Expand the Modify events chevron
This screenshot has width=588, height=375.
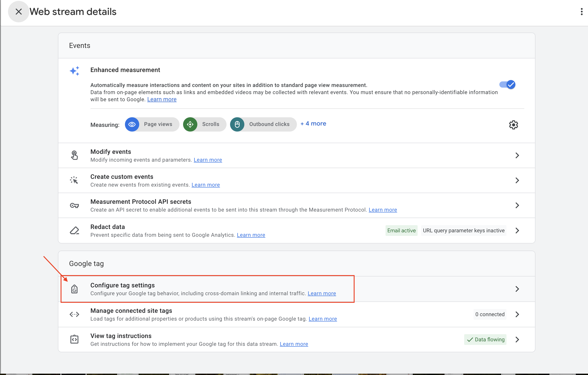tap(517, 155)
